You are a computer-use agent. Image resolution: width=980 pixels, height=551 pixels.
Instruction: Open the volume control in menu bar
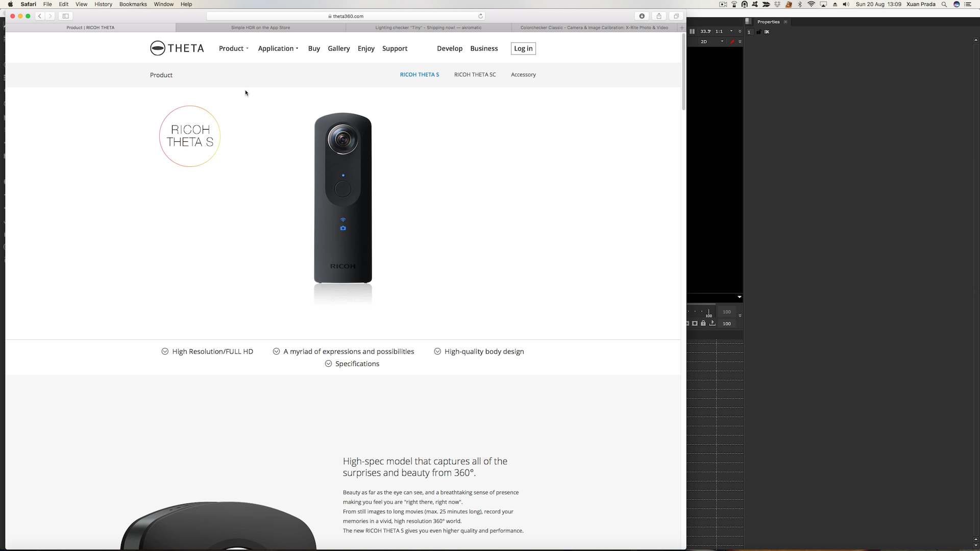pyautogui.click(x=846, y=4)
